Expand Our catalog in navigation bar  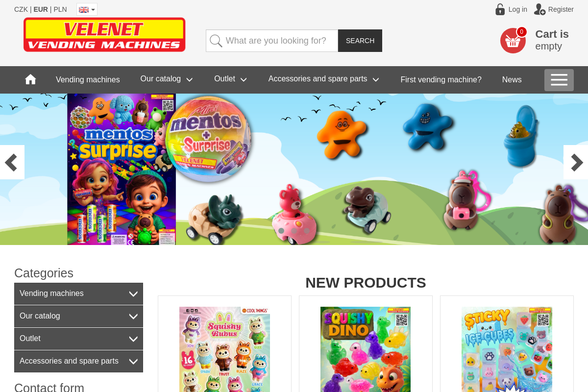(167, 79)
